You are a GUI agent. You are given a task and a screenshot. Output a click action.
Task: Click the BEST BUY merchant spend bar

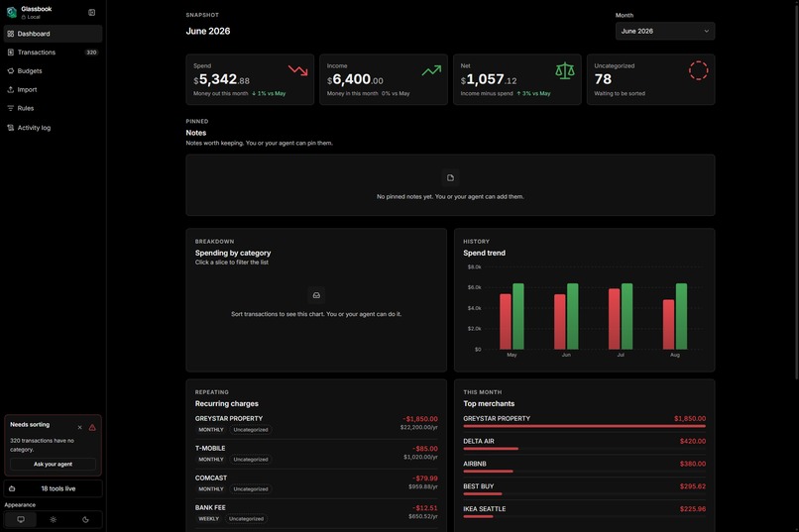pos(483,493)
